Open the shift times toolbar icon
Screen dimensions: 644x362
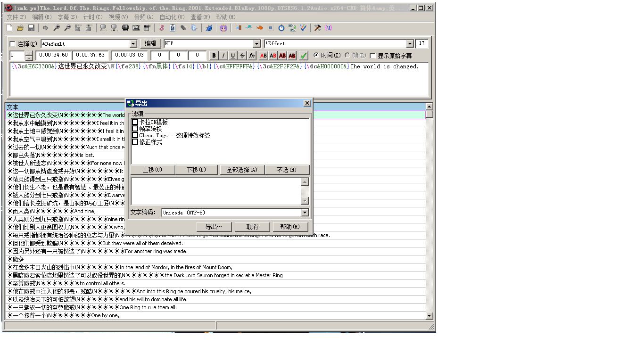pyautogui.click(x=238, y=28)
